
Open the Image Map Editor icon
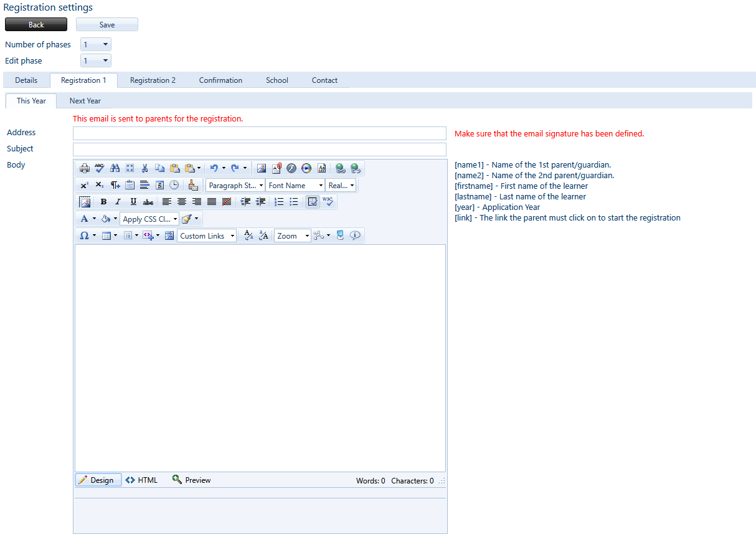coord(169,236)
